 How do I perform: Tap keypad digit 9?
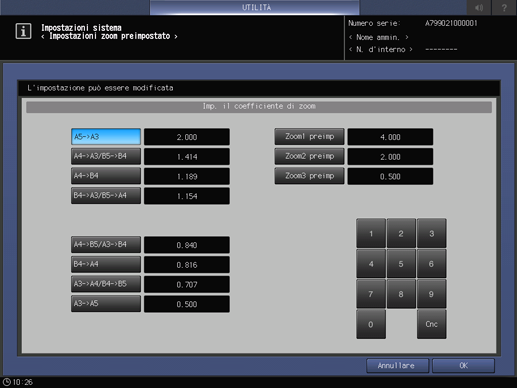click(x=431, y=294)
